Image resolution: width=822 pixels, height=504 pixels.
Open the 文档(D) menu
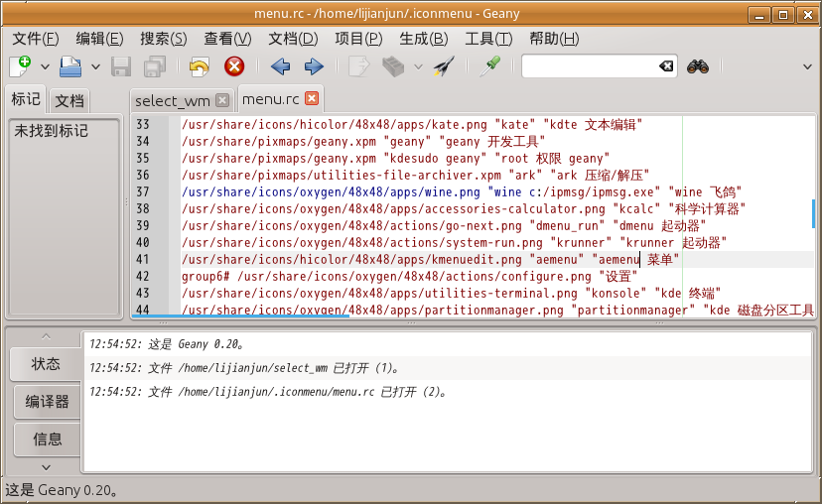[293, 39]
